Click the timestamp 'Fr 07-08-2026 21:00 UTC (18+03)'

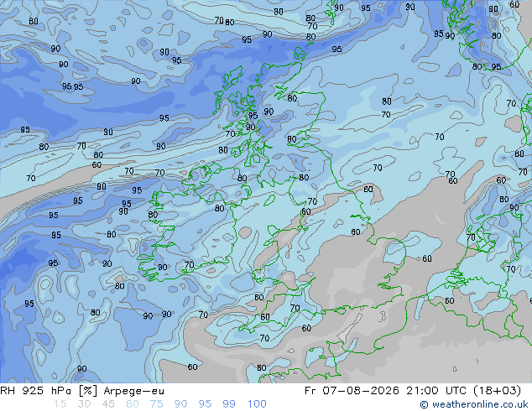pyautogui.click(x=413, y=391)
